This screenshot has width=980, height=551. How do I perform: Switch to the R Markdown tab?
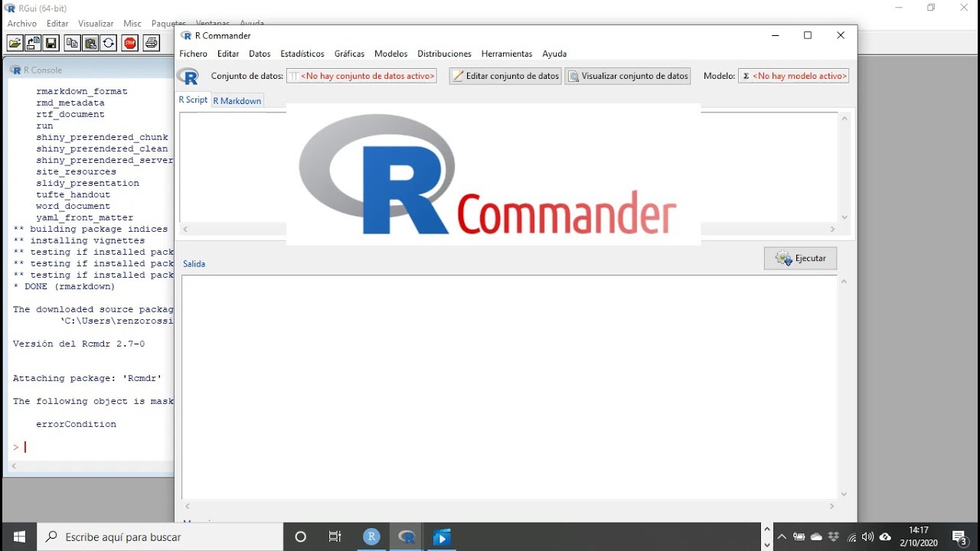click(x=237, y=101)
